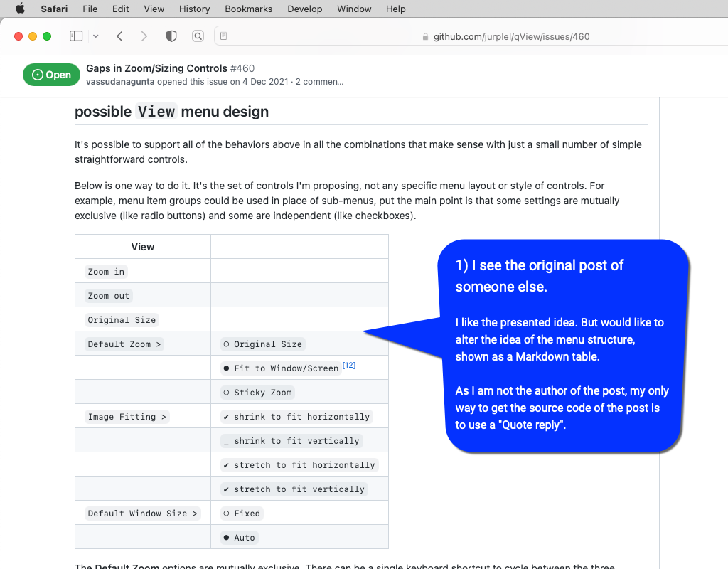
Task: Click the back navigation arrow
Action: pos(119,36)
